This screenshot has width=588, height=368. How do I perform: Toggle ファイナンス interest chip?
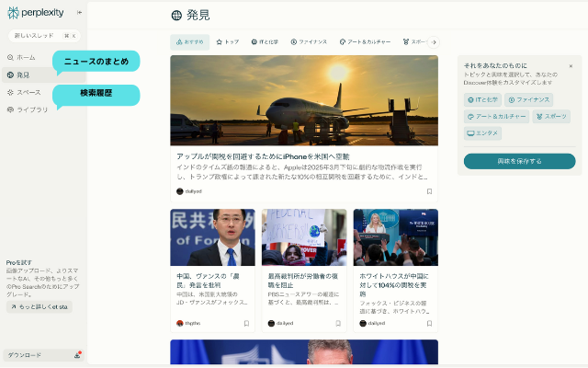tap(529, 100)
